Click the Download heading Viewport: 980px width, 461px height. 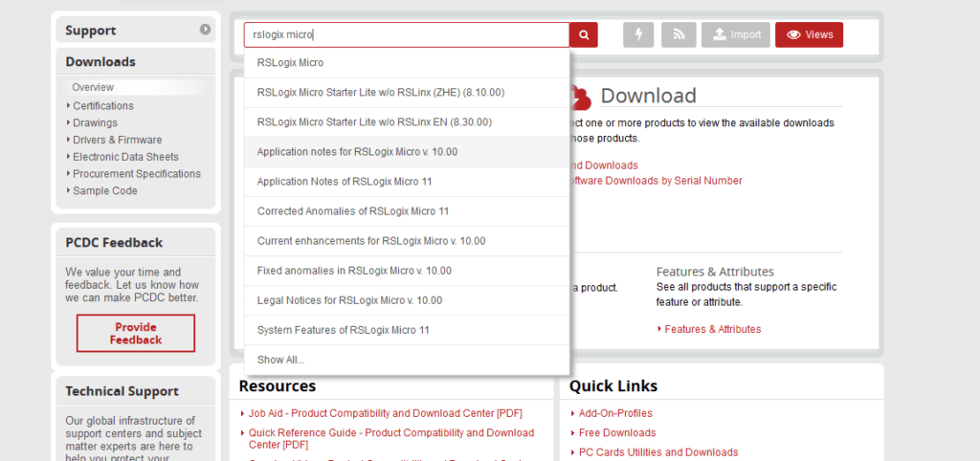(x=648, y=96)
